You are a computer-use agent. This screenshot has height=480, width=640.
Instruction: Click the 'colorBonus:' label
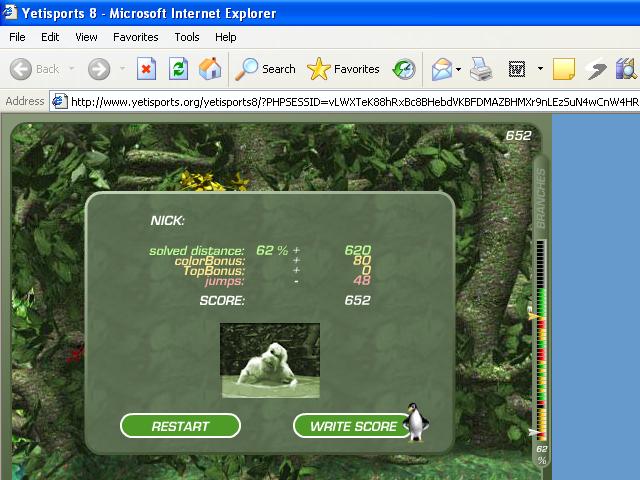210,261
